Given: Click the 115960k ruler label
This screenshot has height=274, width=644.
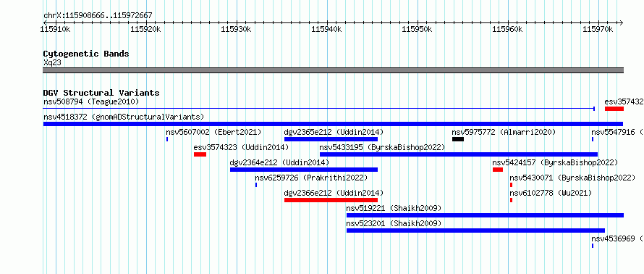Looking at the screenshot, I should (x=507, y=29).
